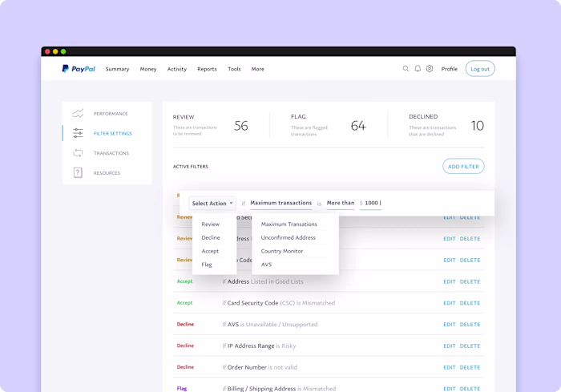Screen dimensions: 561x392
Task: Select Performance in sidebar
Action: coord(111,114)
